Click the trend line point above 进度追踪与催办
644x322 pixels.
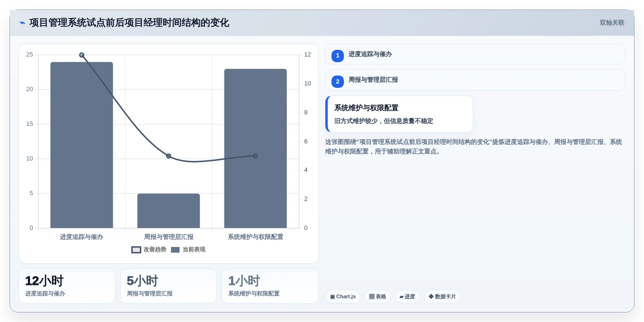coord(82,55)
